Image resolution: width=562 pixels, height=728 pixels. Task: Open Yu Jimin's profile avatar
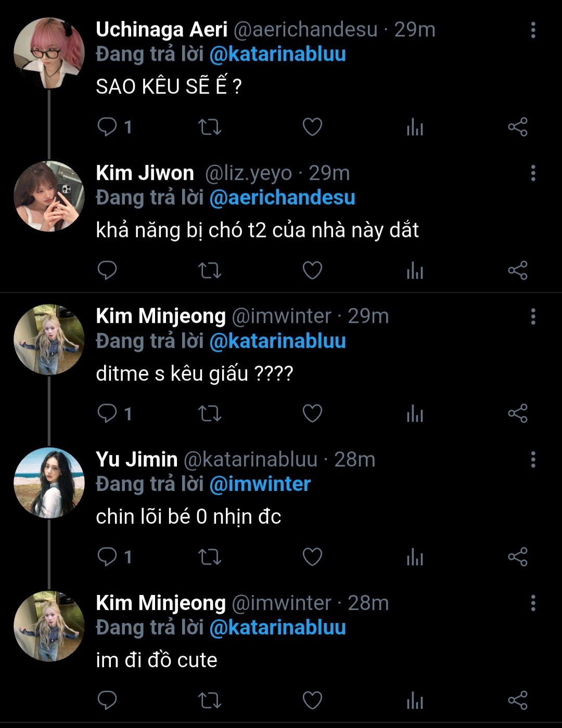pos(49,483)
